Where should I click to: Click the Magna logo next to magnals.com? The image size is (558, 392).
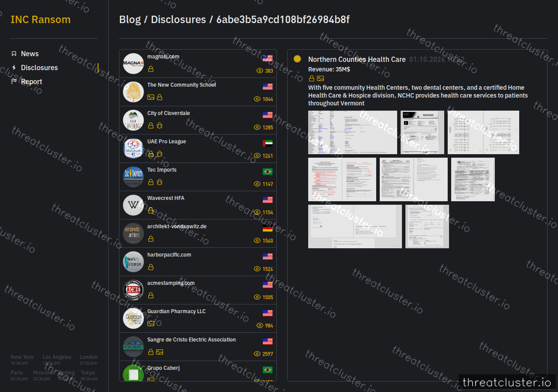(x=133, y=64)
